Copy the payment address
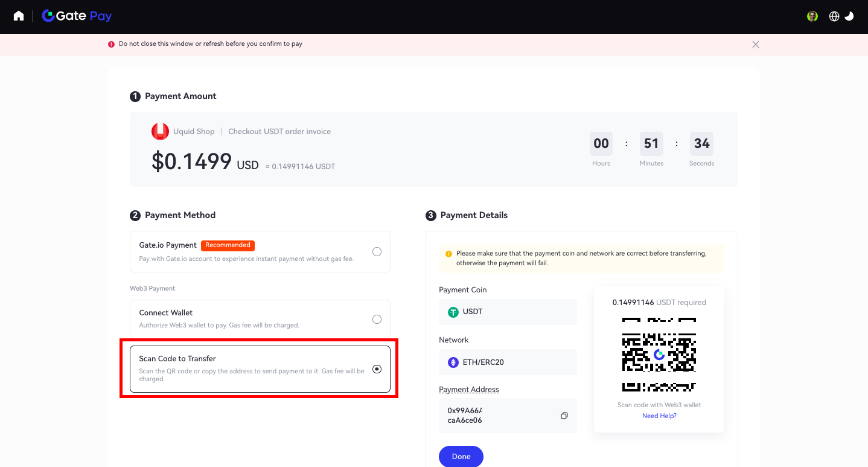Screen dimensions: 868x467 [564, 416]
